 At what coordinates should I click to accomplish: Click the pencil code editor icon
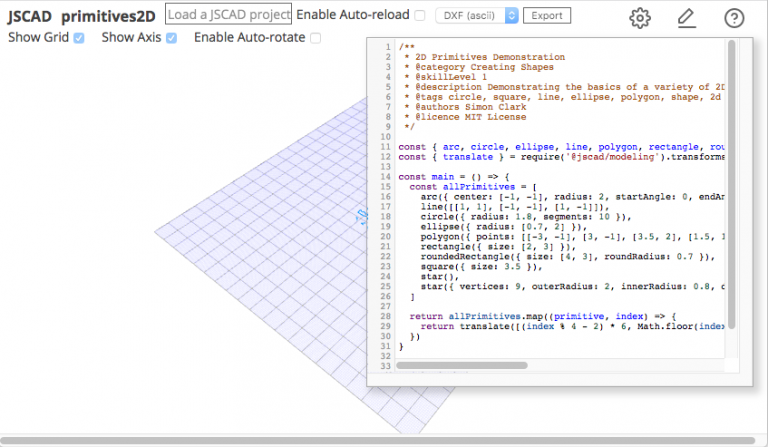point(686,17)
